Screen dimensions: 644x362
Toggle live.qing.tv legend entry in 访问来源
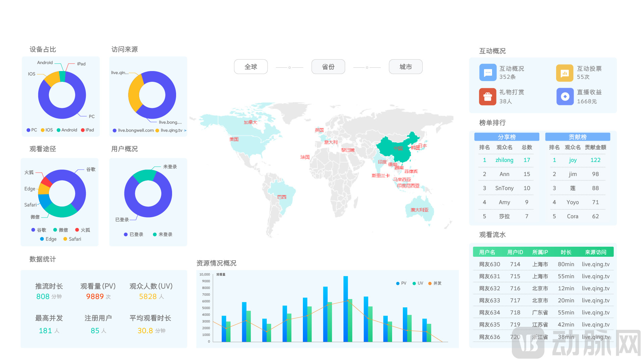[169, 130]
